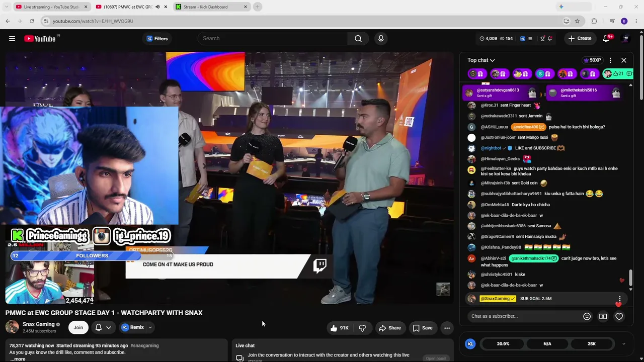Open the YouTube guide hamburger menu
The width and height of the screenshot is (644, 362).
tap(12, 39)
